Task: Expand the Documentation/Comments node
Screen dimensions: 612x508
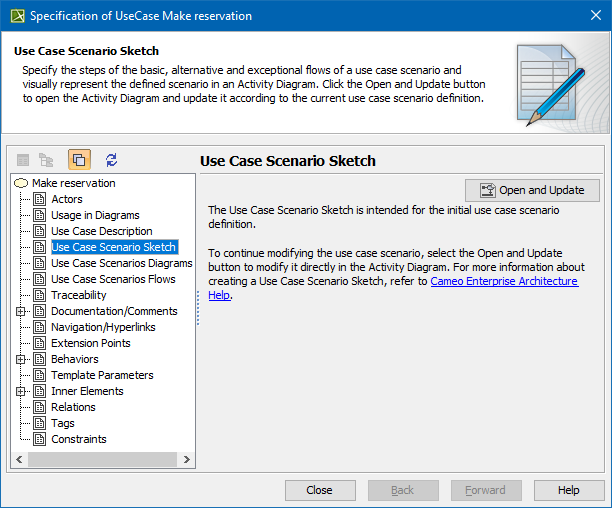Action: click(x=21, y=311)
